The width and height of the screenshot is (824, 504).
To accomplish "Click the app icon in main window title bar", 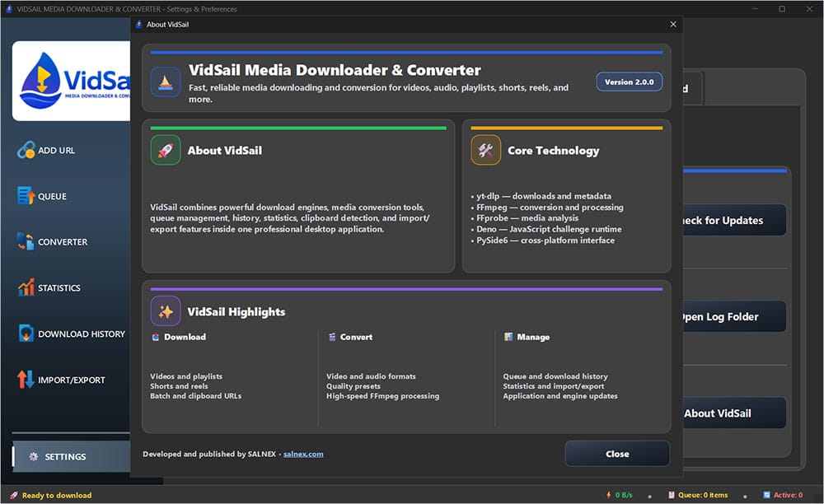I will click(8, 9).
